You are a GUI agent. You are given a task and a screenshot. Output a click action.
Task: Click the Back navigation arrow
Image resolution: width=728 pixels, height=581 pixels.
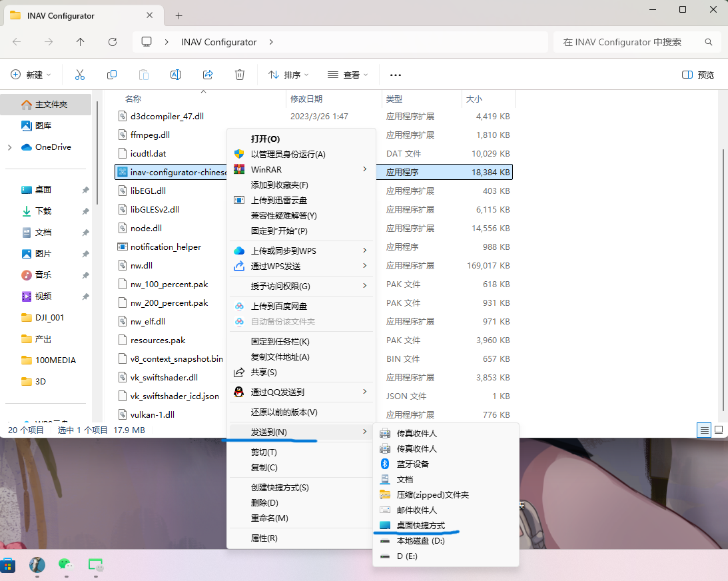pos(17,42)
